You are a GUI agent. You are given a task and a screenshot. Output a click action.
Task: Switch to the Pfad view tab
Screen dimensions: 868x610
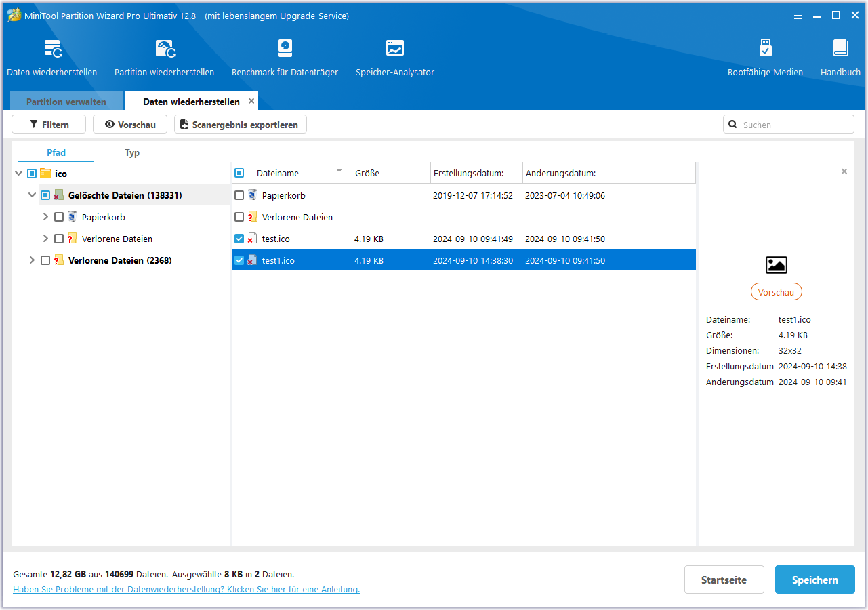(56, 153)
